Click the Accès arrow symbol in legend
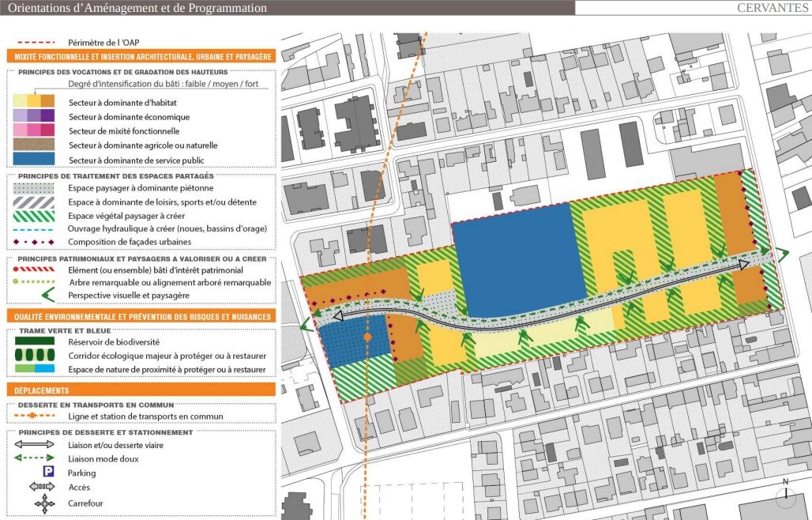This screenshot has height=520, width=812. pyautogui.click(x=42, y=486)
